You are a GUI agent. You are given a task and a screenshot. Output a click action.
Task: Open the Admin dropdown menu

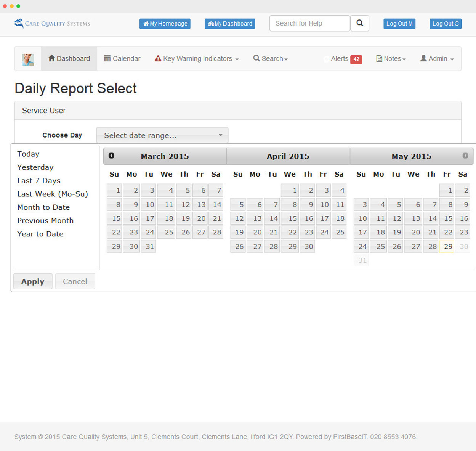tap(437, 59)
